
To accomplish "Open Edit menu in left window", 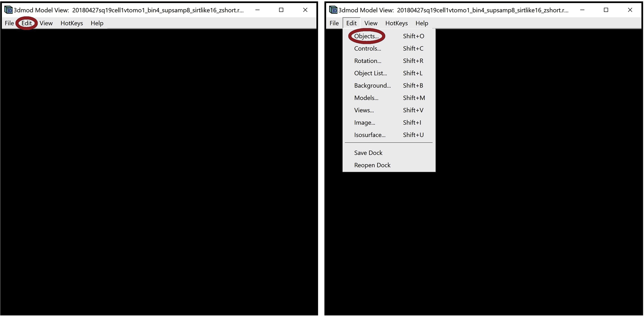I will coord(26,23).
